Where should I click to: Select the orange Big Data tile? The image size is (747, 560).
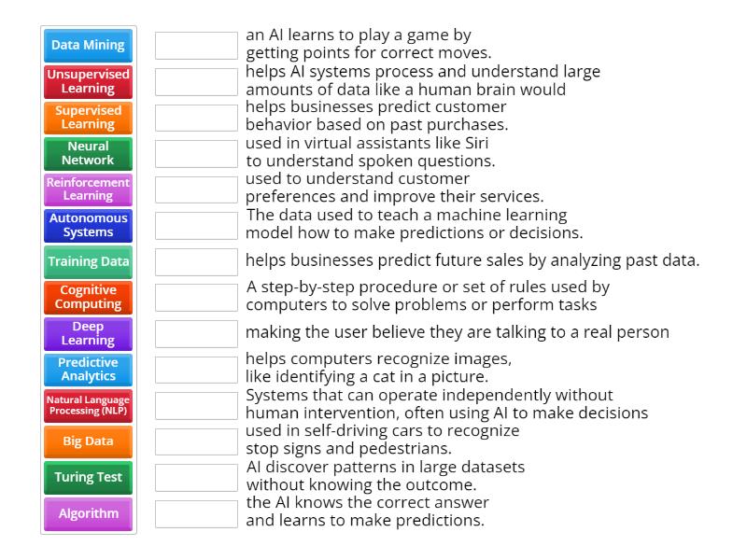(88, 441)
